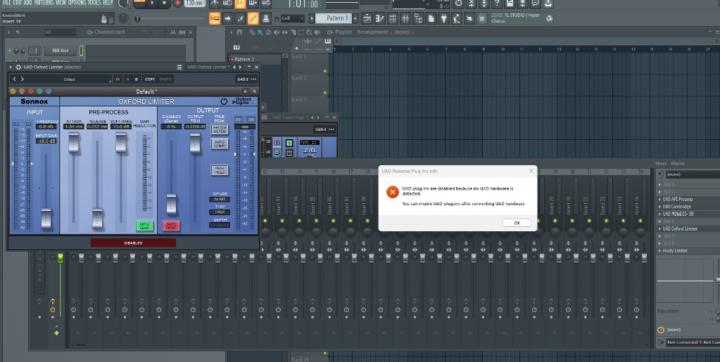Click the floppy disk save icon in the top toolbar
The width and height of the screenshot is (720, 362).
510,4
